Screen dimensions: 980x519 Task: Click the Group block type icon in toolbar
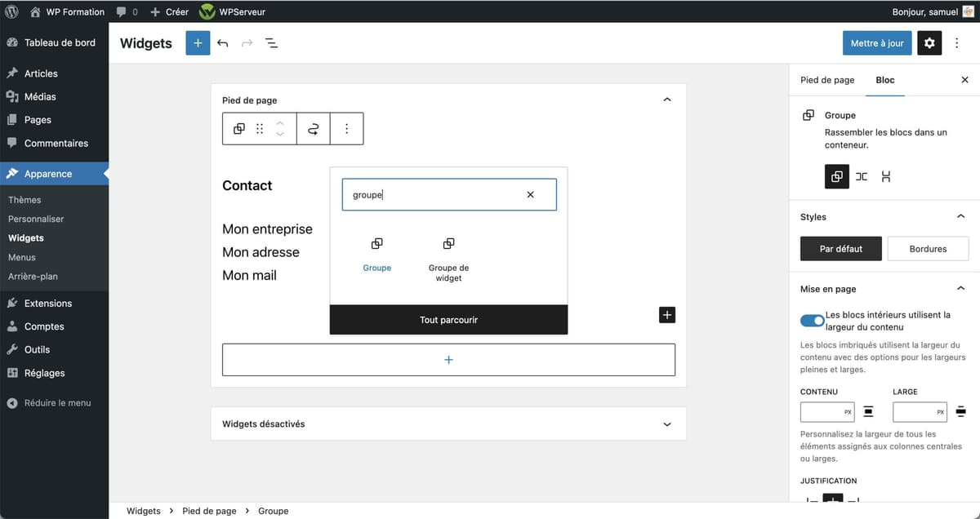point(238,128)
